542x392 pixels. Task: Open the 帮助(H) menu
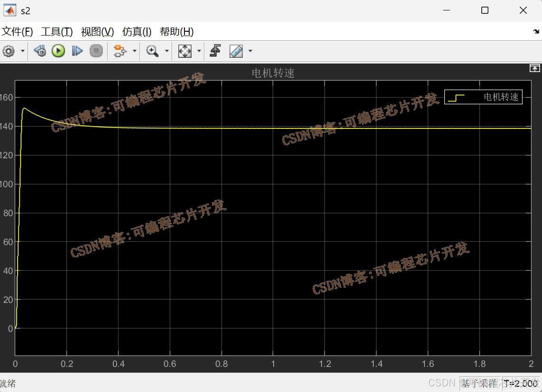176,32
